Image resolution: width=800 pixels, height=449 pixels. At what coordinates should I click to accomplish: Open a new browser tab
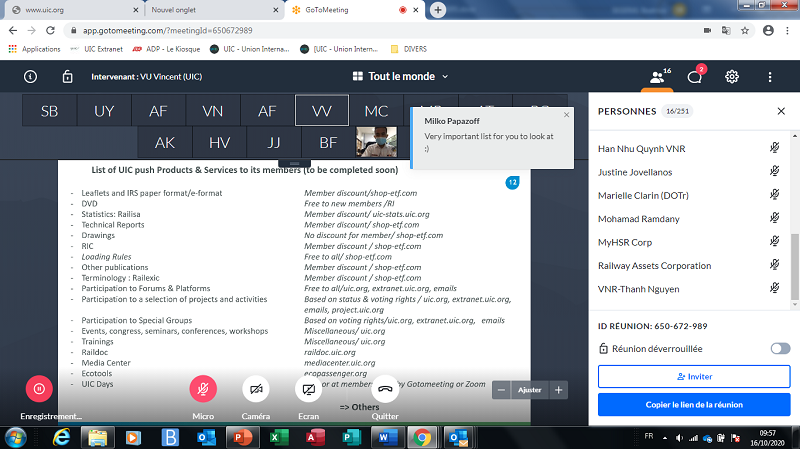438,10
